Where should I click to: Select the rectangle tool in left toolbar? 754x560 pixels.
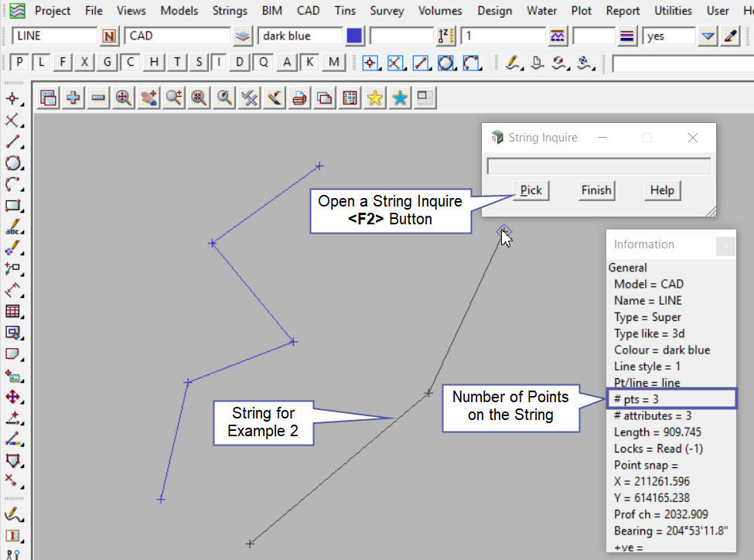point(12,206)
